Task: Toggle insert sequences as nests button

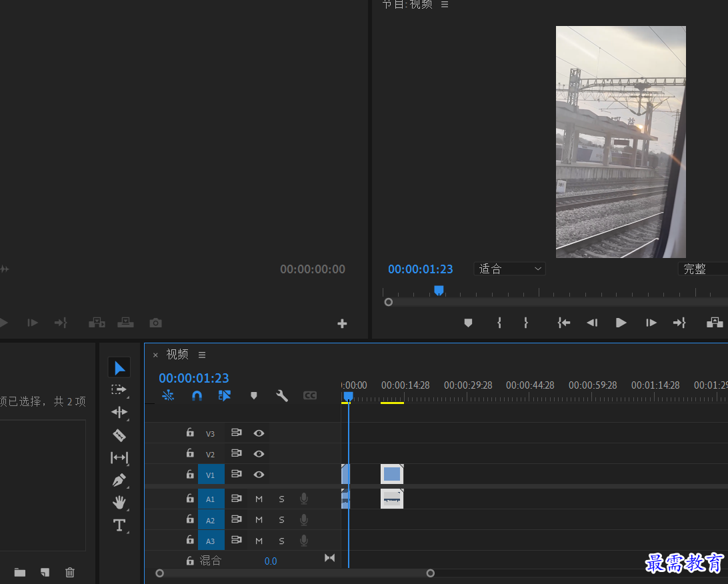Action: 168,395
